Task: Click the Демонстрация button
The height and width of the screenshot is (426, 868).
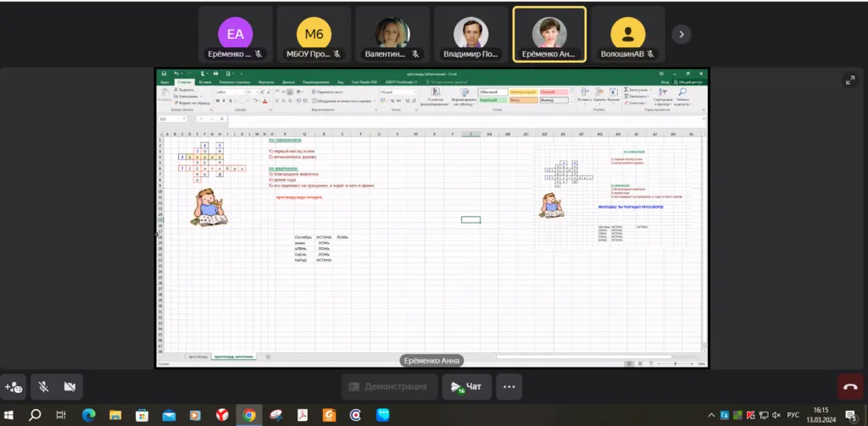Action: [x=389, y=387]
